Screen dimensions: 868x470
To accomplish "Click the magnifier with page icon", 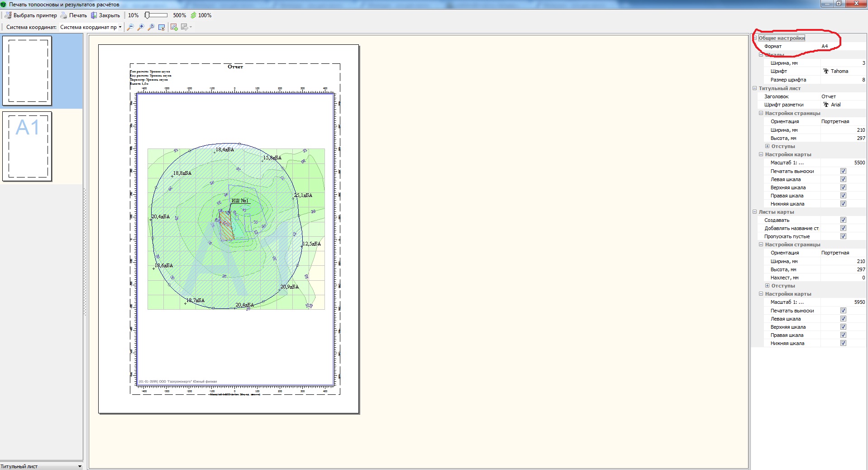I will (x=151, y=27).
